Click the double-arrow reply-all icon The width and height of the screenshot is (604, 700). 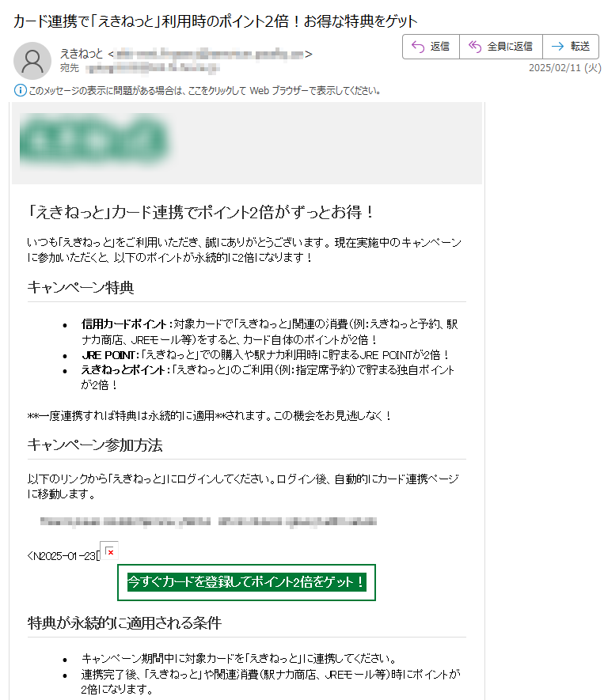pyautogui.click(x=475, y=47)
